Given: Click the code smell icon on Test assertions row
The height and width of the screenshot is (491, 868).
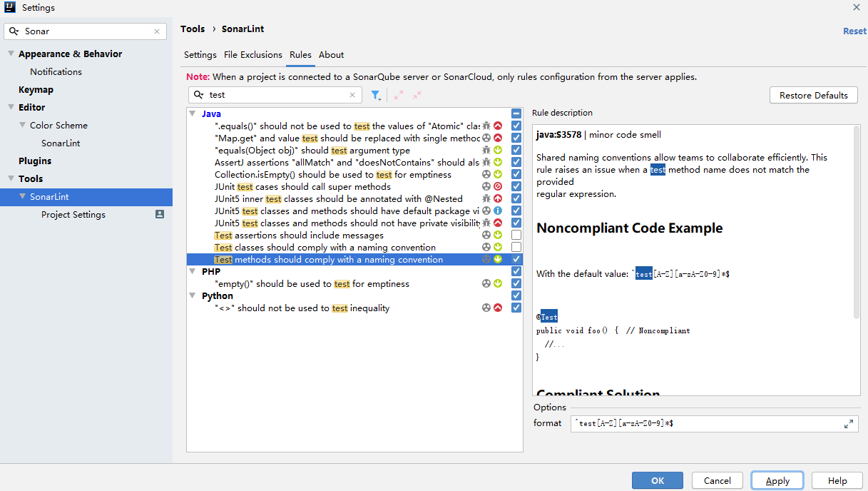Looking at the screenshot, I should 486,235.
